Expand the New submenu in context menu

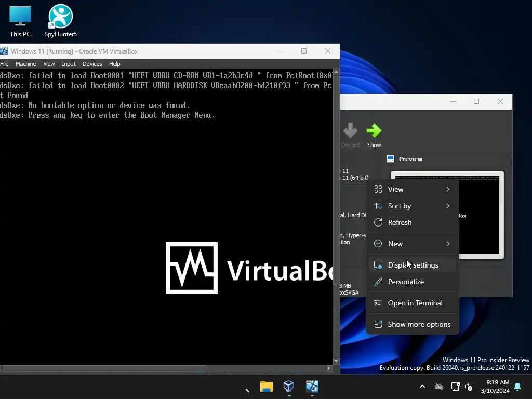[x=413, y=244]
